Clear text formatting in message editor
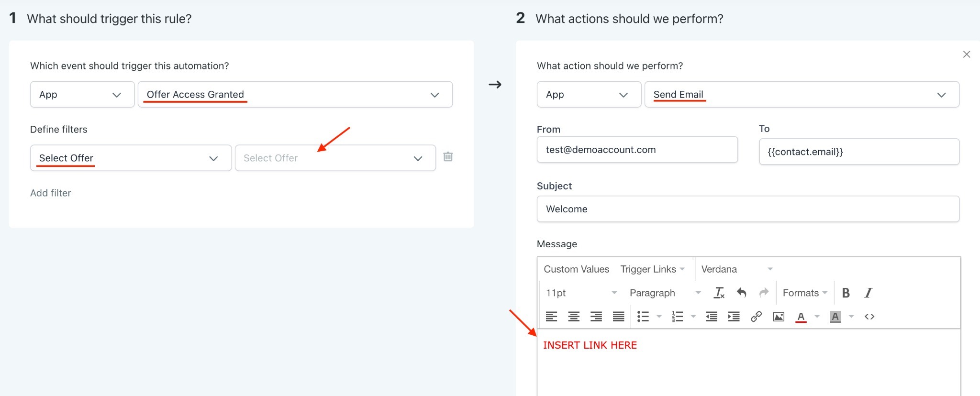Screen dimensions: 980x396 (x=719, y=293)
